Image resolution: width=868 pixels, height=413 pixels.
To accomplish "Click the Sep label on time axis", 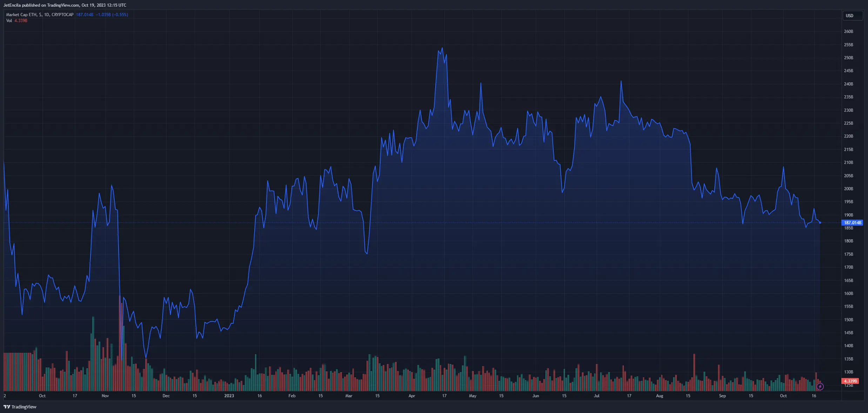I will (722, 396).
